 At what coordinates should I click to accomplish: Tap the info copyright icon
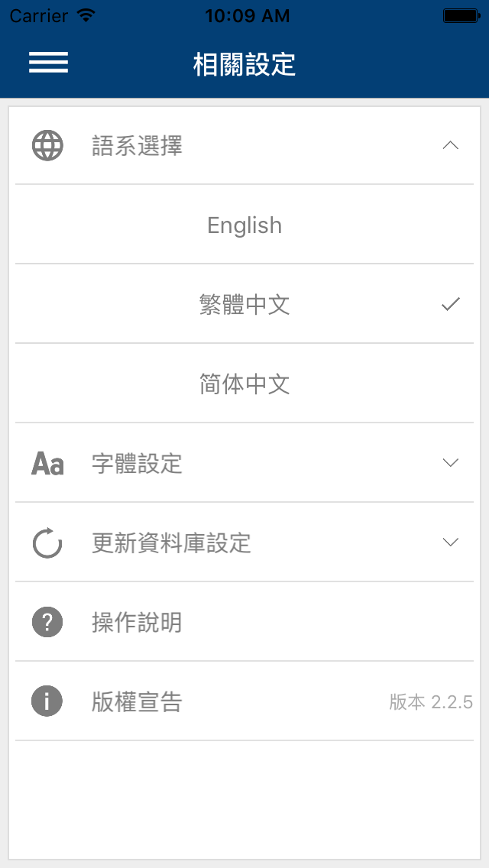point(47,701)
